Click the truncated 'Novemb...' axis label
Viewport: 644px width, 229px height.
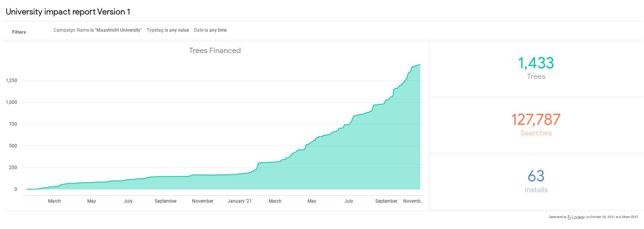(x=413, y=201)
